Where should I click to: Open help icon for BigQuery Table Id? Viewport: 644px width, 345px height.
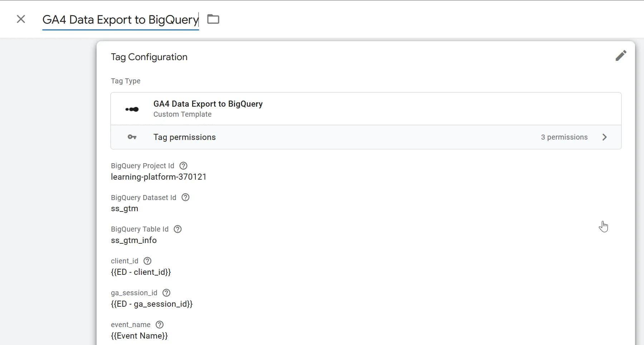177,229
